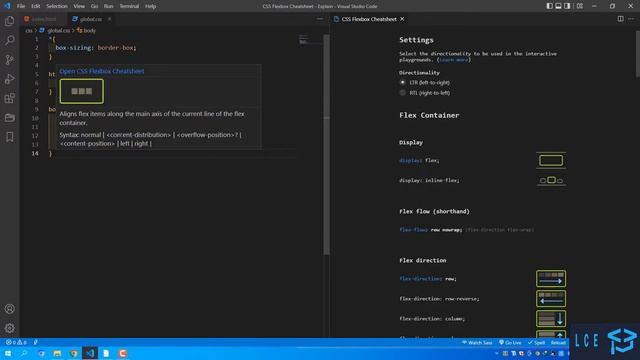Split the CSS Flexbox Cheatsheet editor right
This screenshot has width=640, height=360.
tap(620, 19)
